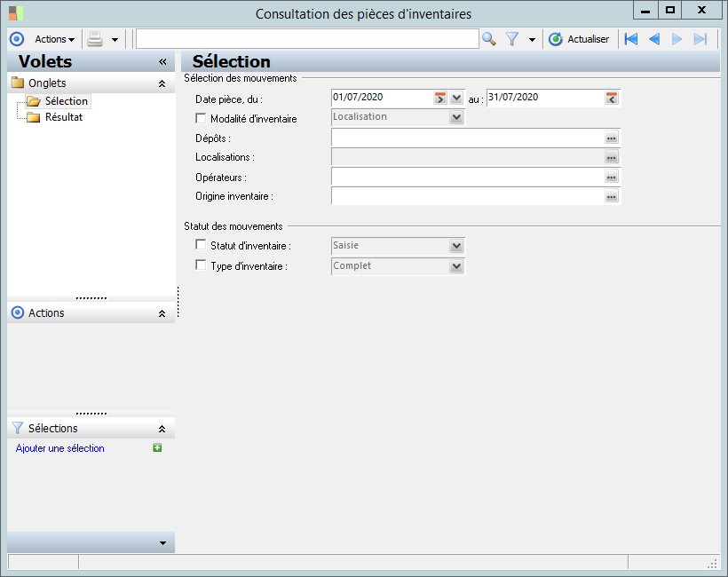Open the Origine inventaire browse button
The width and height of the screenshot is (728, 577).
(612, 196)
